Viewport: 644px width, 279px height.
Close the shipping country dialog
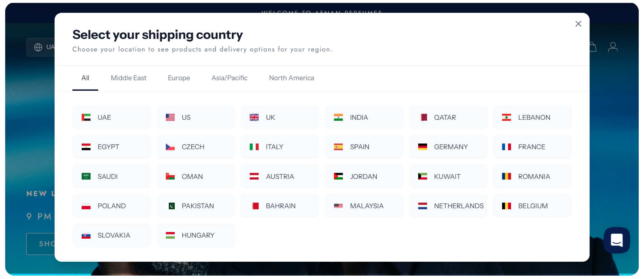(x=578, y=24)
